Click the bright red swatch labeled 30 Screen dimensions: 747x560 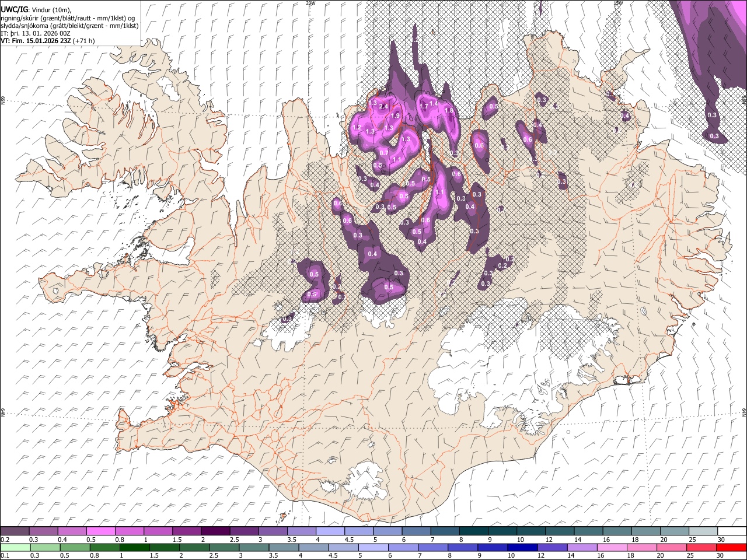click(731, 547)
